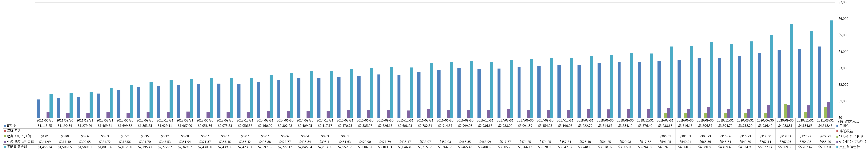Click the 2021/03/31 date header
Image resolution: width=868 pixels, height=150 pixels.
click(x=825, y=120)
